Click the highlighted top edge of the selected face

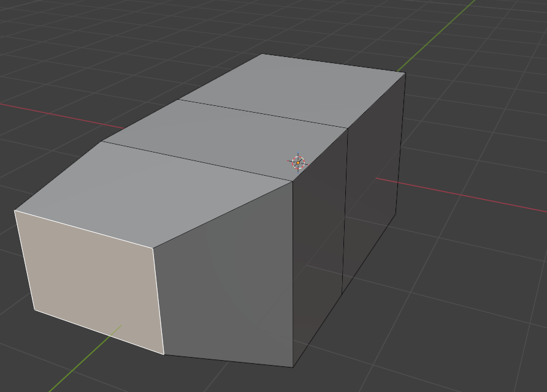[x=84, y=229]
